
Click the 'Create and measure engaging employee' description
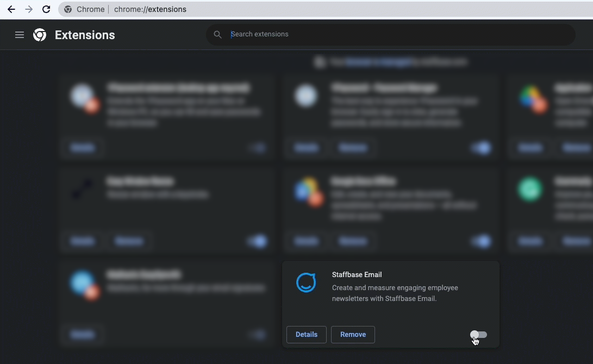tap(395, 293)
